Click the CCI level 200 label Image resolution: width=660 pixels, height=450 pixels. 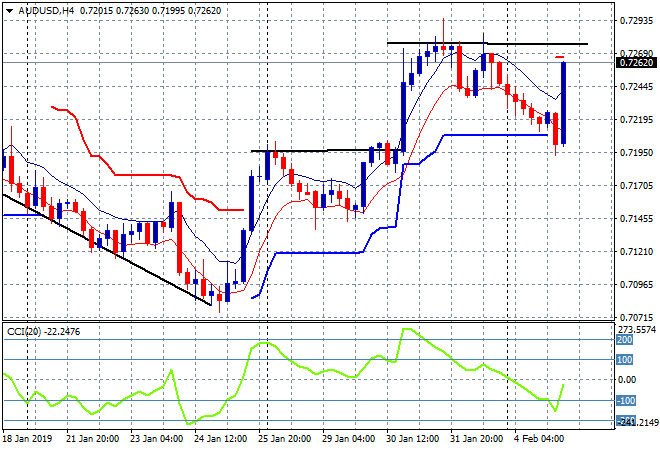625,340
